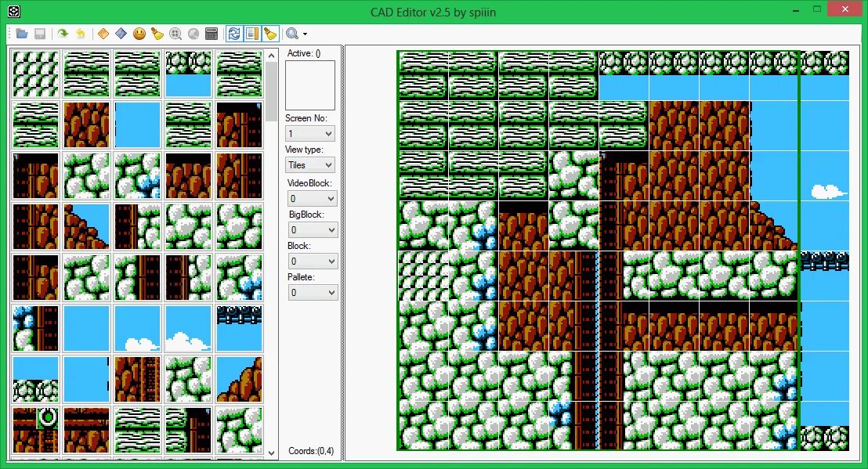This screenshot has width=868, height=469.
Task: Open the View type dropdown showing Tiles
Action: point(310,164)
